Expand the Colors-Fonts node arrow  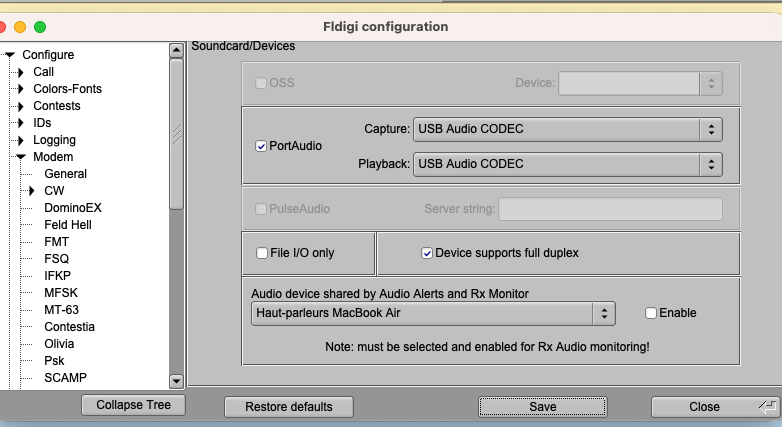click(x=20, y=89)
